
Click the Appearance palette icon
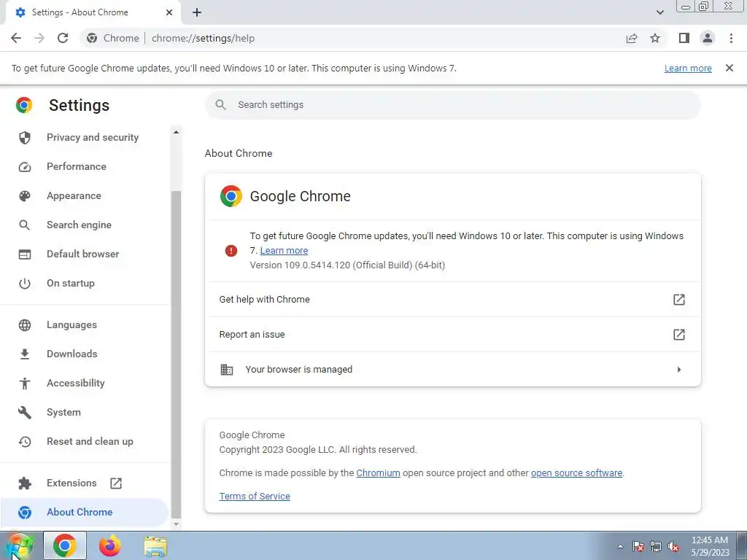click(25, 195)
